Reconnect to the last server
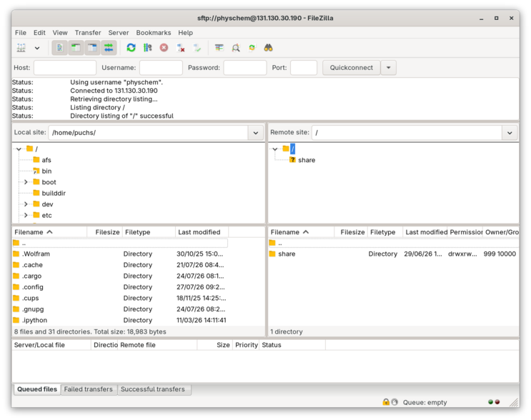 tap(197, 48)
